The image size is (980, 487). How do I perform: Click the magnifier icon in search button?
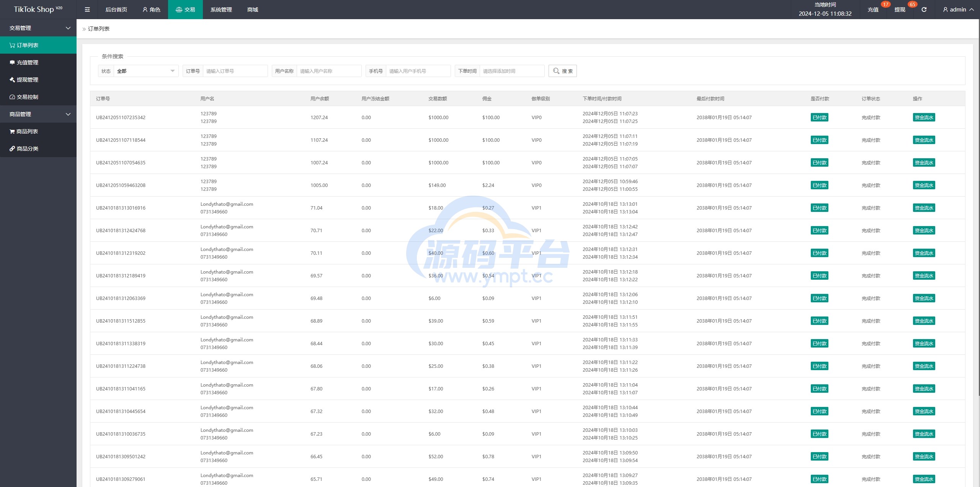click(x=556, y=71)
